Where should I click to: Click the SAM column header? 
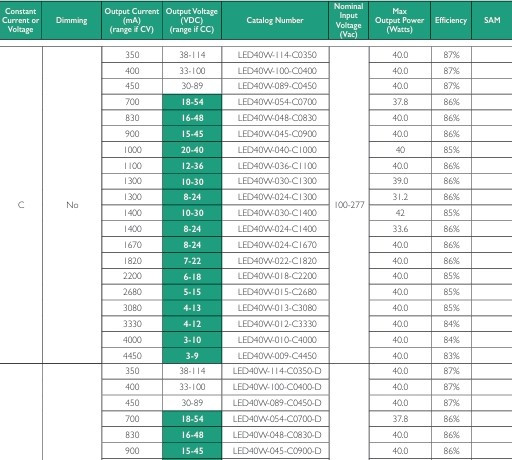point(492,20)
